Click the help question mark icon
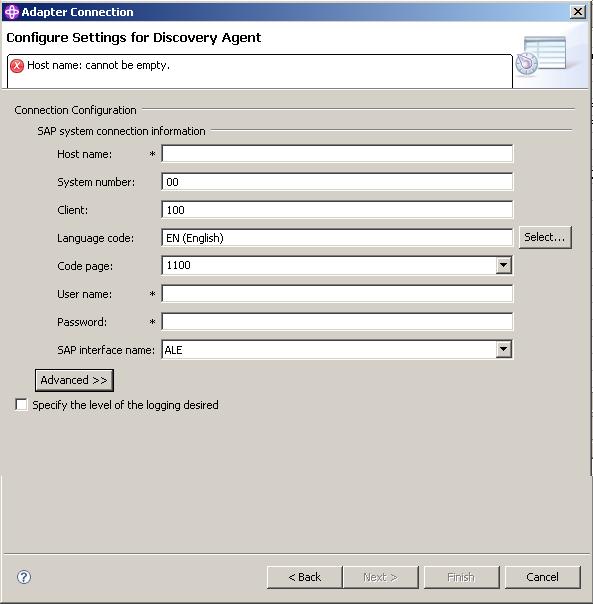The image size is (593, 604). click(24, 577)
